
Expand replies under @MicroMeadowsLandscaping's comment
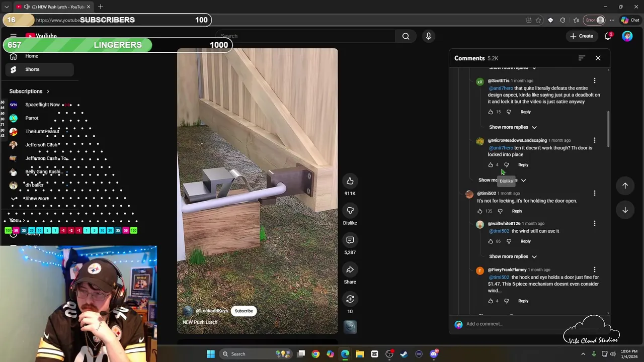502,180
